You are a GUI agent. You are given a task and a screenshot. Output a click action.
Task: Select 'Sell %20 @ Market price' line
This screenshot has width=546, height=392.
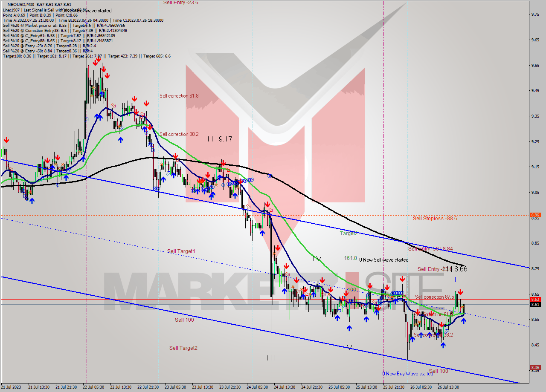click(64, 25)
